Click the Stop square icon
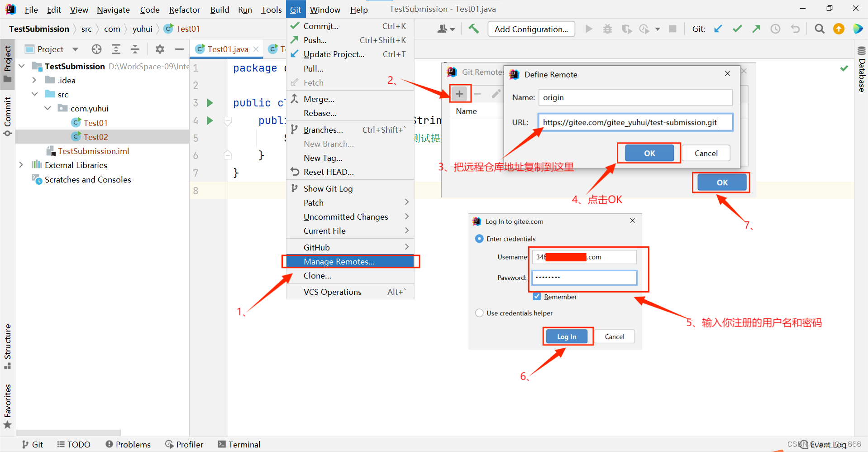 672,29
